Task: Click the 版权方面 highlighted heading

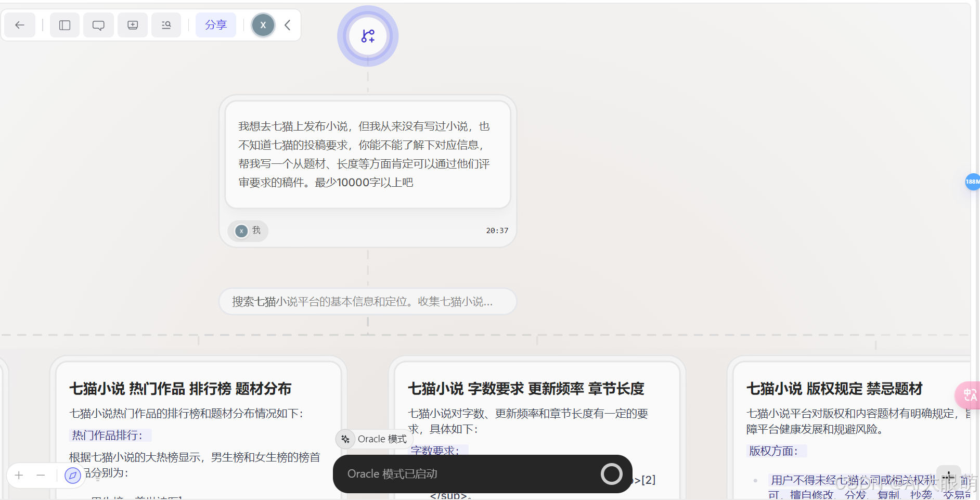Action: [777, 451]
